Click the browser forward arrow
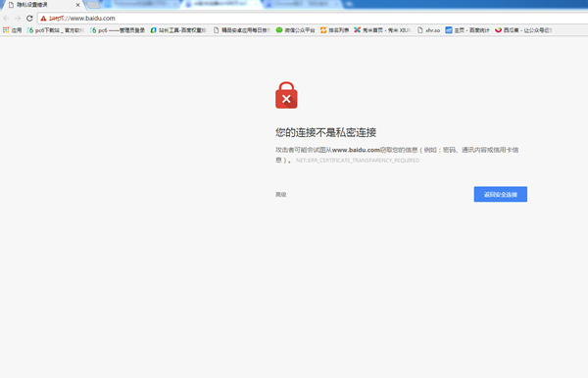Viewport: 588px width, 378px height. pos(18,19)
